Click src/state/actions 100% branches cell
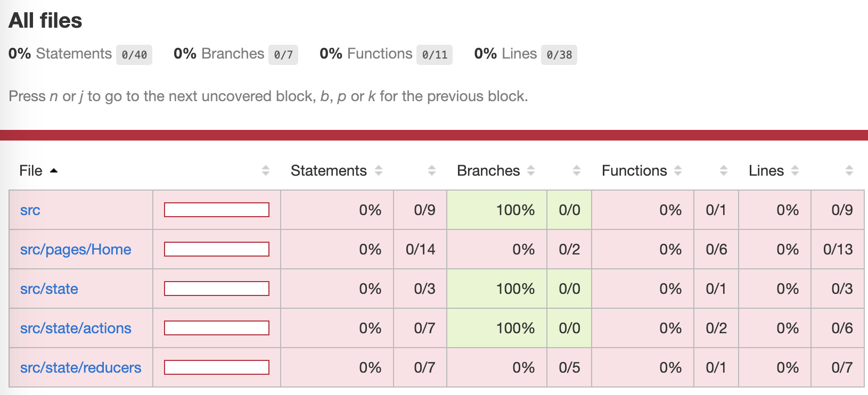Screen dimensions: 868x395 click(497, 328)
